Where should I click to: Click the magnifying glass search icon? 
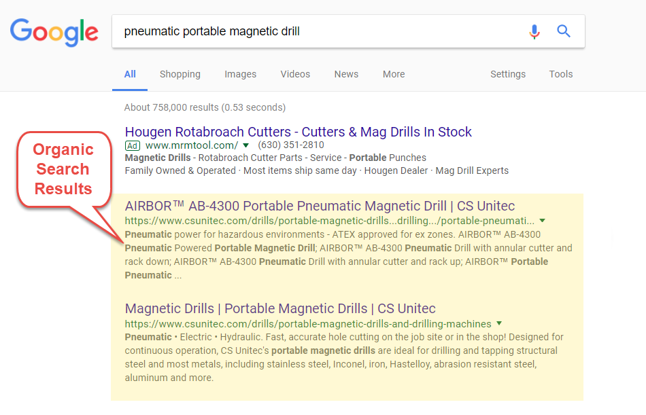point(564,31)
